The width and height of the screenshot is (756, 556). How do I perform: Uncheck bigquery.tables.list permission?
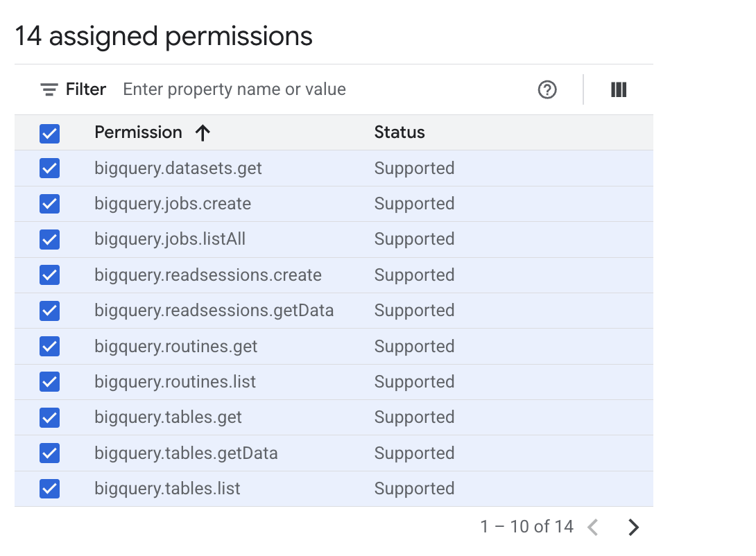[49, 489]
